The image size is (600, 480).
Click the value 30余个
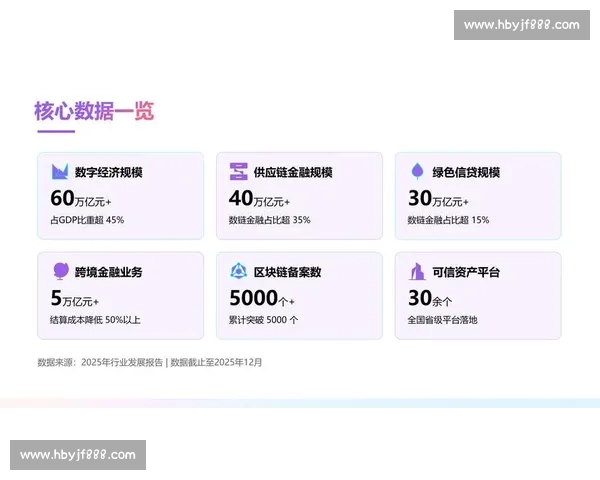(430, 298)
